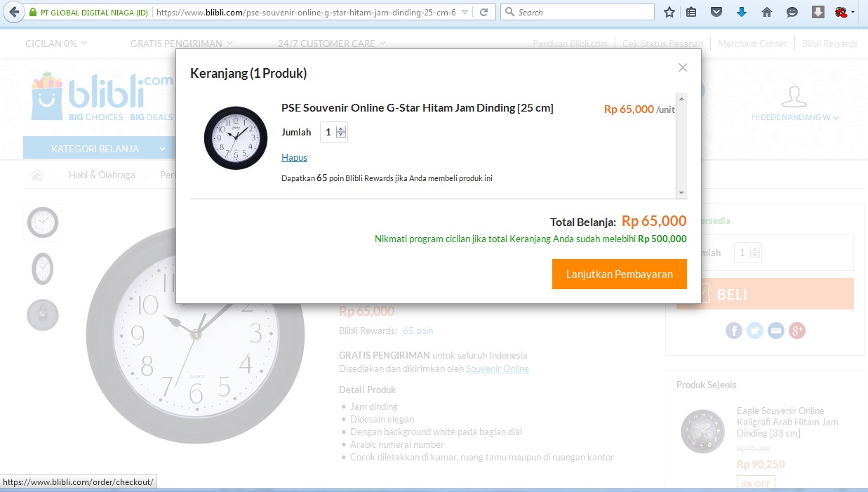The image size is (868, 492).
Task: Reload the page with the refresh icon
Action: pyautogui.click(x=483, y=13)
